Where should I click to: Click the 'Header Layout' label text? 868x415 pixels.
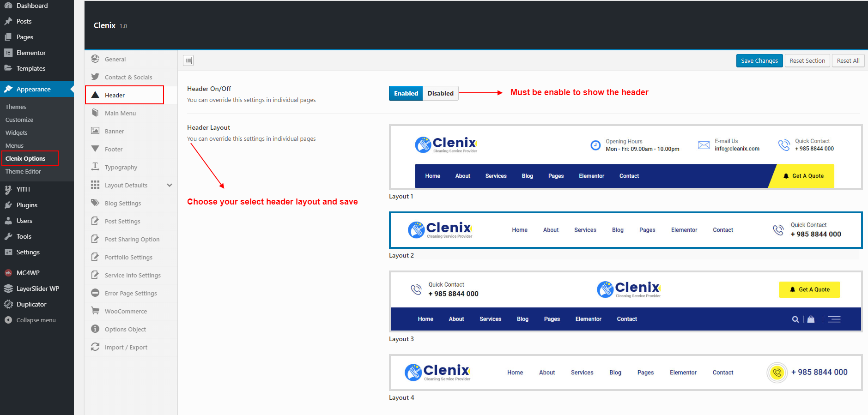[x=208, y=127]
